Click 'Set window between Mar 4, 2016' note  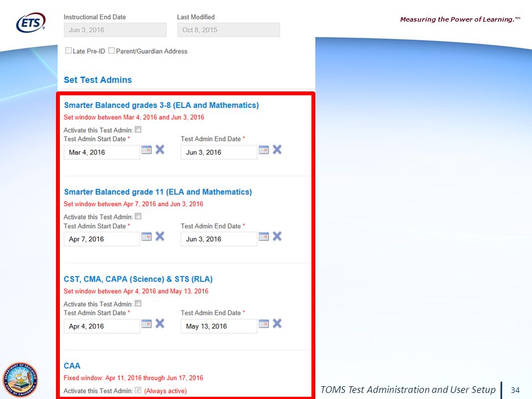click(134, 117)
